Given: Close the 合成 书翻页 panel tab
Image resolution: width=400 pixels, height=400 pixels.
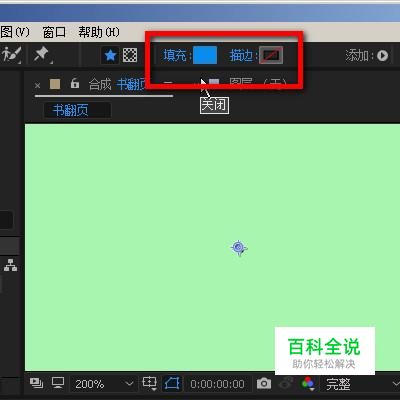Looking at the screenshot, I should click(x=38, y=86).
